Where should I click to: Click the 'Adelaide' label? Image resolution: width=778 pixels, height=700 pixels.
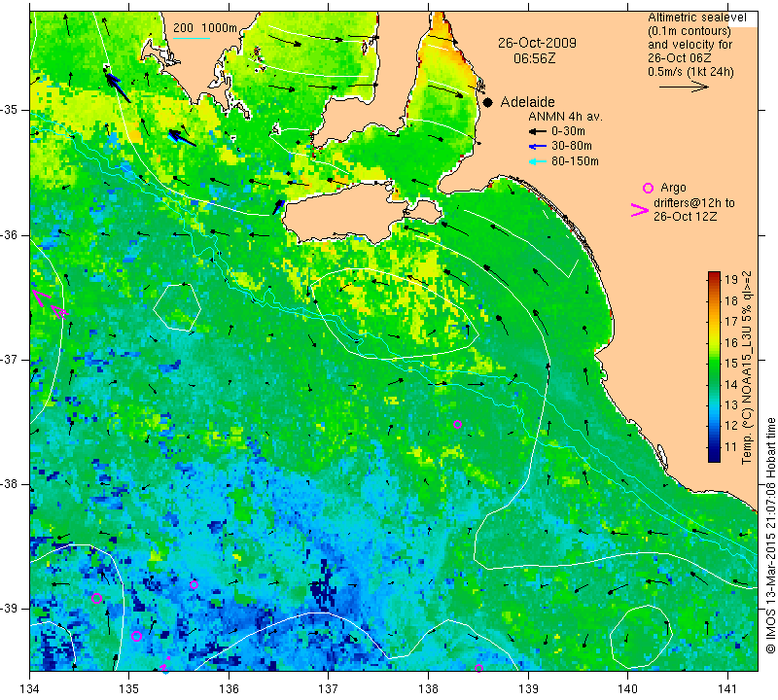[x=527, y=102]
